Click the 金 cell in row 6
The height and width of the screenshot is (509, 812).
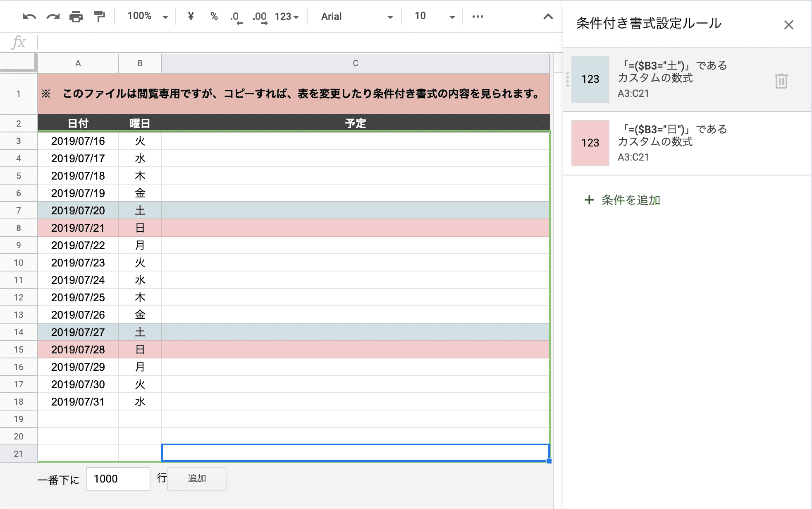pyautogui.click(x=140, y=193)
